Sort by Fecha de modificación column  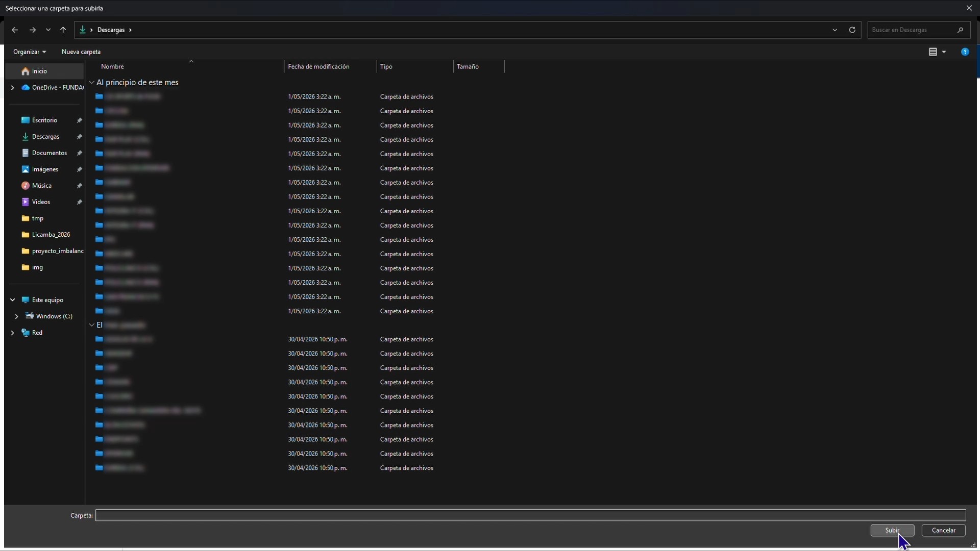pyautogui.click(x=318, y=67)
